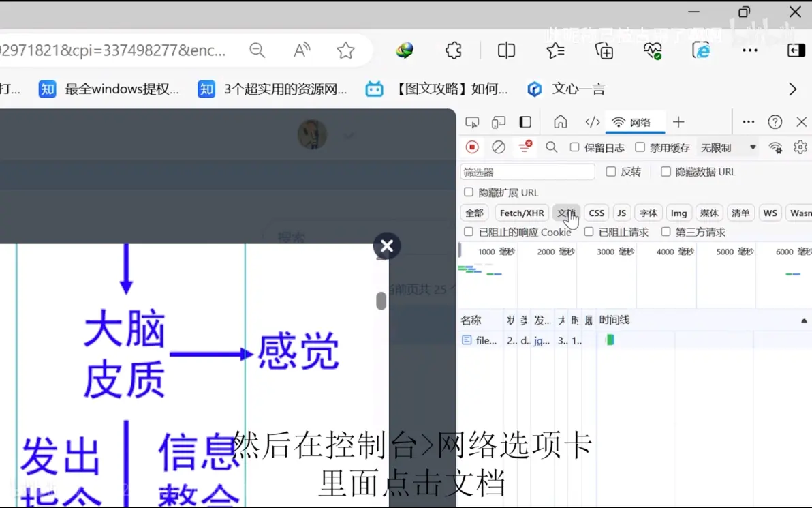The width and height of the screenshot is (812, 508).
Task: Clear the network log icon
Action: click(x=498, y=147)
